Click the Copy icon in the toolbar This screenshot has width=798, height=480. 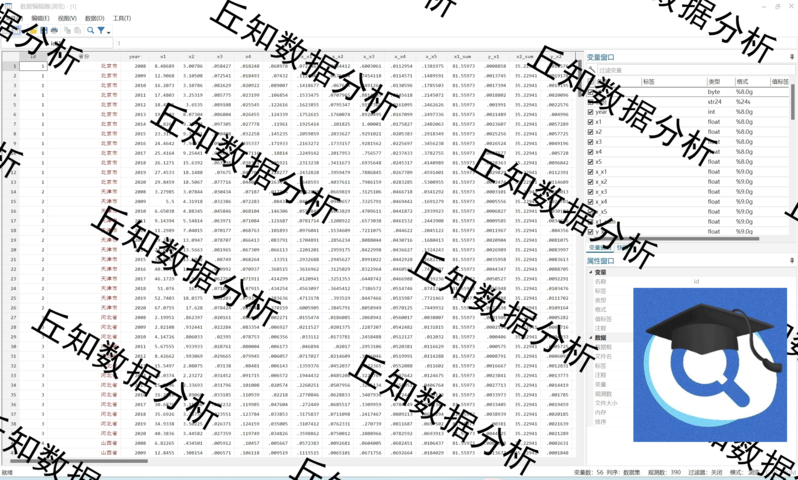67,31
